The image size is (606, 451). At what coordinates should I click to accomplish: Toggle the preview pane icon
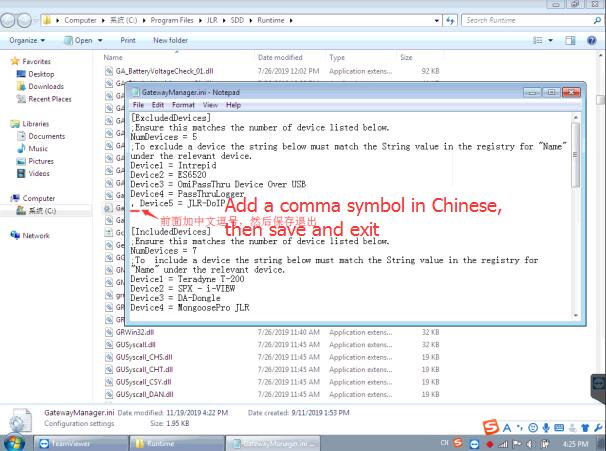[571, 40]
